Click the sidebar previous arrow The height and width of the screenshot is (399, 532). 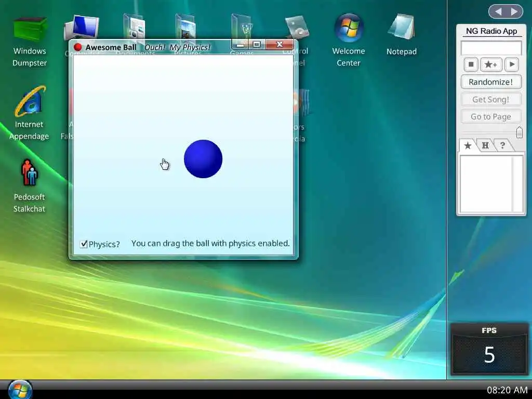[498, 12]
